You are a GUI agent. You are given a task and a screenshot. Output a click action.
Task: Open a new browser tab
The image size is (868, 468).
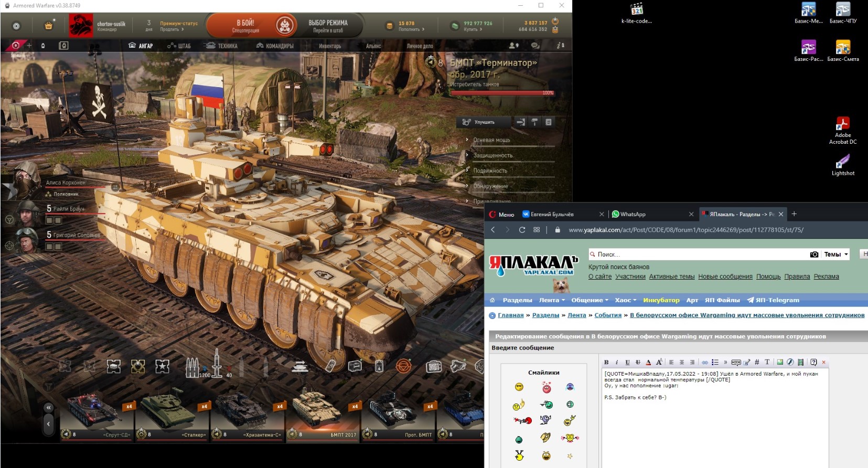tap(794, 214)
